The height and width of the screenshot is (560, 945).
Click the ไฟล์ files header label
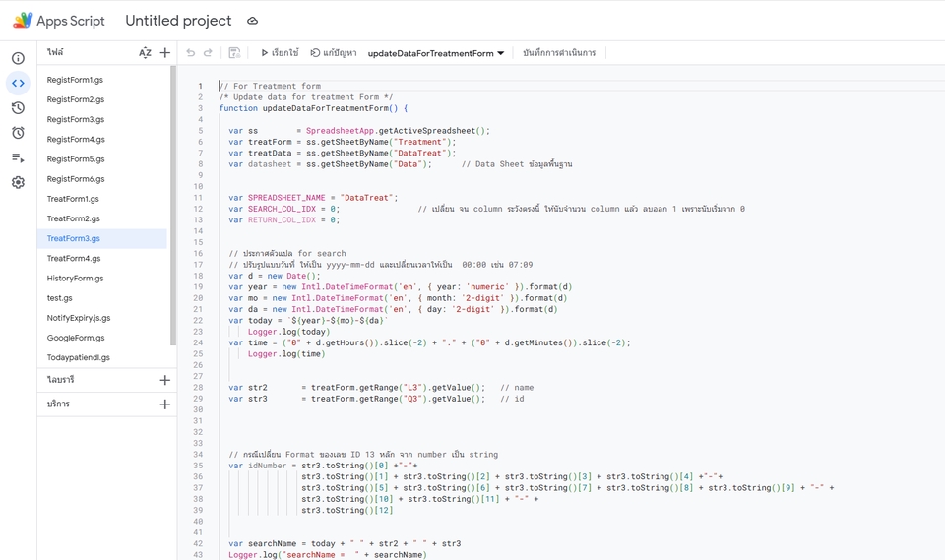[x=55, y=52]
